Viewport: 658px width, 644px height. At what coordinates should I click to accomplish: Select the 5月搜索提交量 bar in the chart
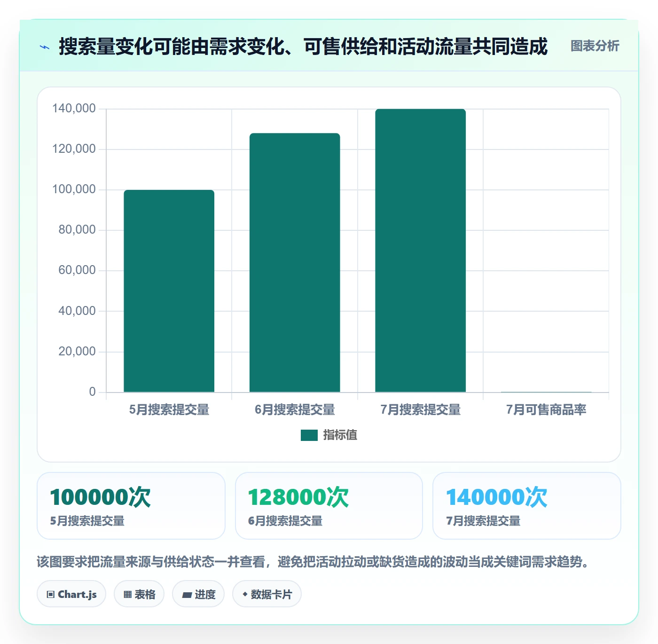169,291
